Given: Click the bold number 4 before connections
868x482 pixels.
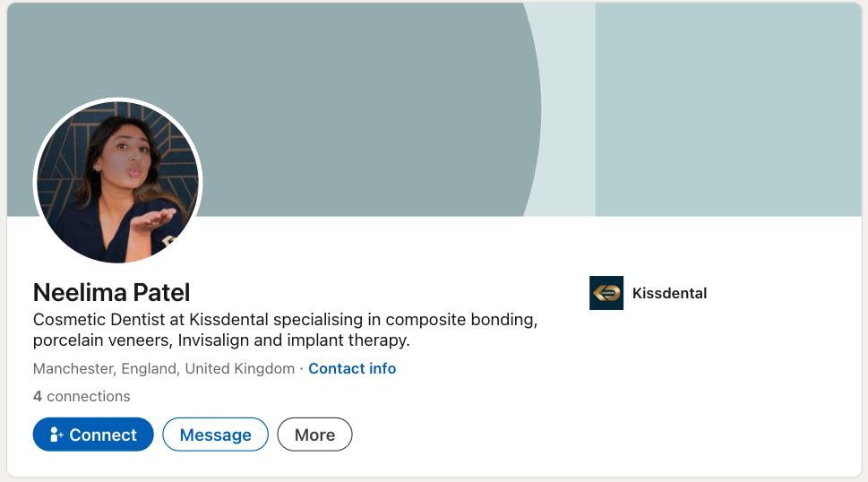Looking at the screenshot, I should coord(38,396).
